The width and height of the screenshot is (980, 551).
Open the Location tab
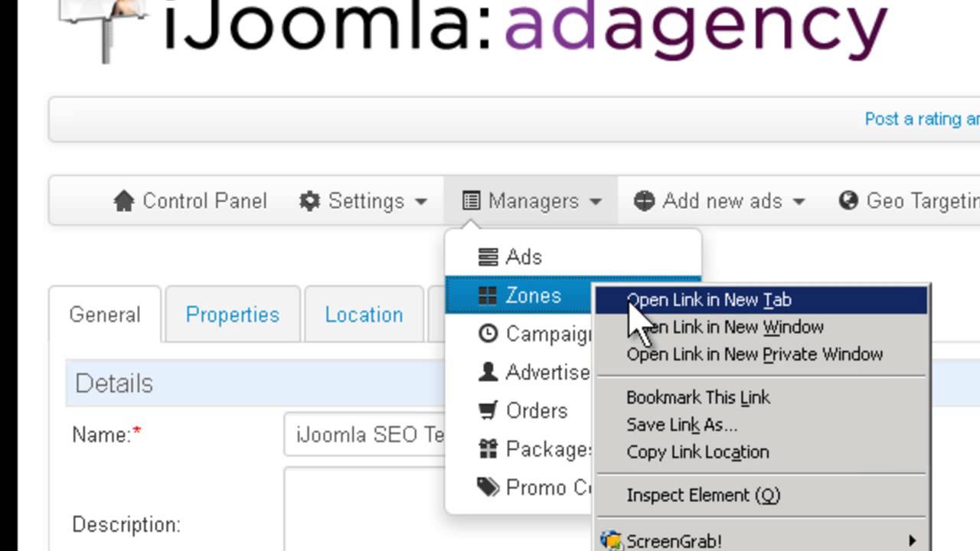click(364, 315)
